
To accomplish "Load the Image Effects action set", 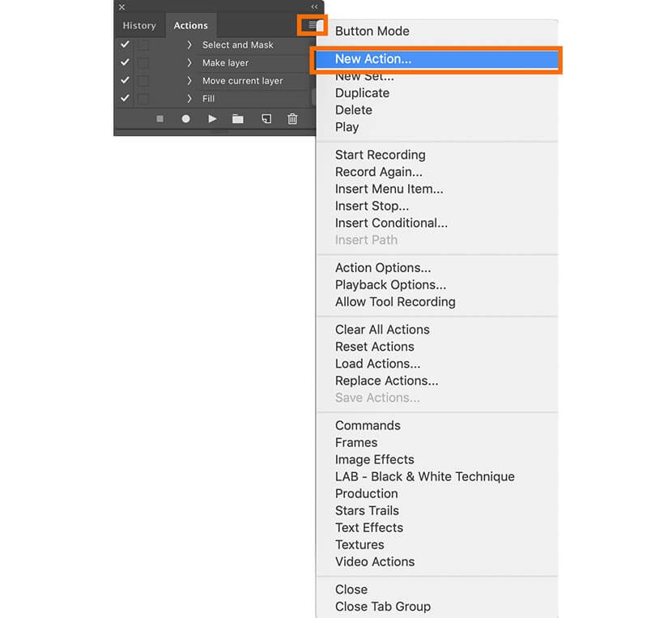I will 374,459.
